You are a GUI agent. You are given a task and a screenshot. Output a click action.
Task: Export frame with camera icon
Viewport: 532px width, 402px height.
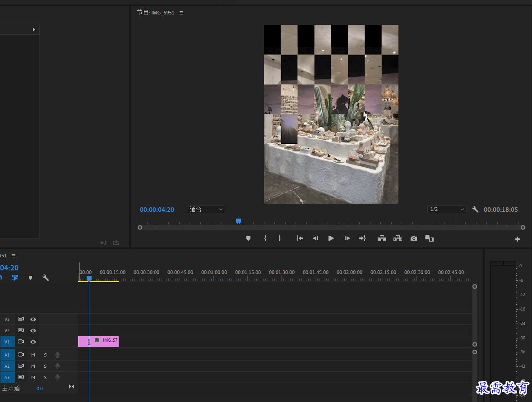414,238
